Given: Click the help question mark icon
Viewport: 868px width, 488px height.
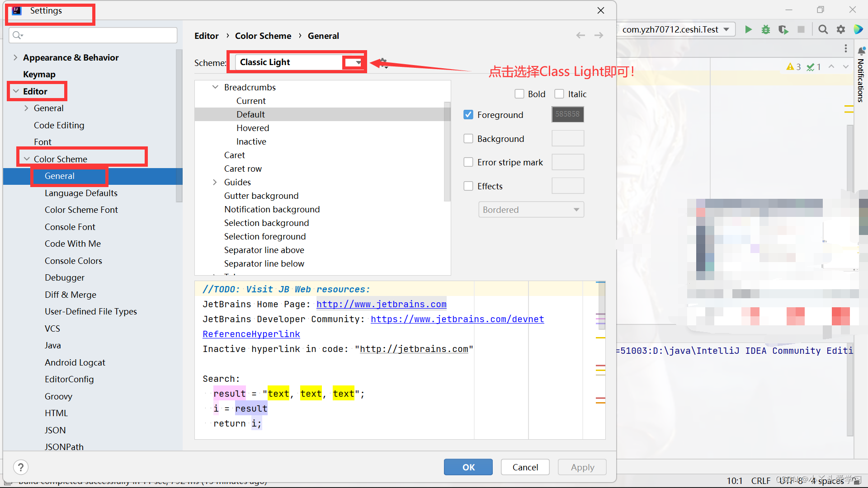Looking at the screenshot, I should tap(21, 467).
